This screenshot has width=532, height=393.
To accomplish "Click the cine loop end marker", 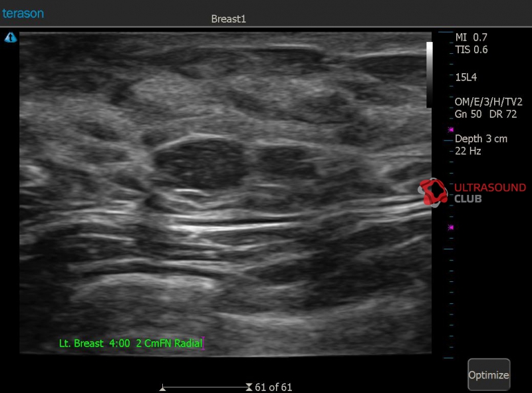I will (x=249, y=387).
